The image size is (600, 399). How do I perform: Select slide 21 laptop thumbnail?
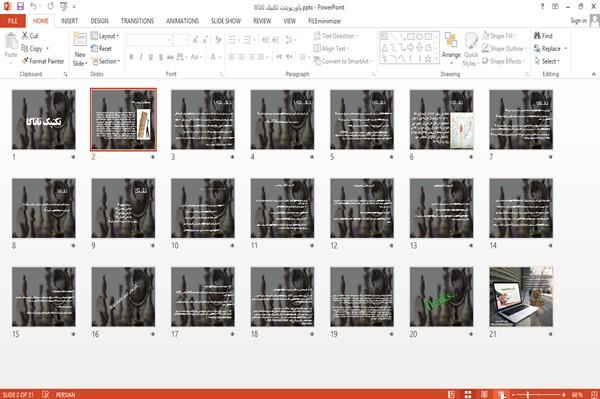521,296
